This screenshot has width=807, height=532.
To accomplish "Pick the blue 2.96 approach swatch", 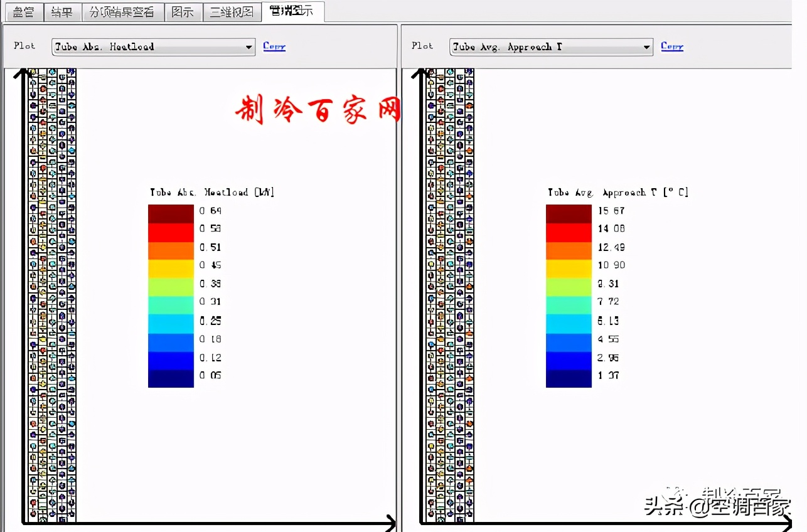I will tap(569, 359).
